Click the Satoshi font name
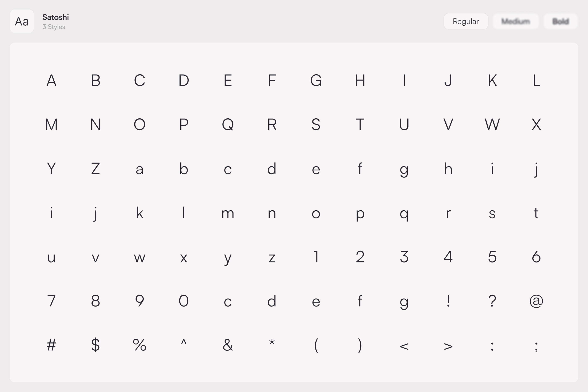588x392 pixels. [55, 17]
